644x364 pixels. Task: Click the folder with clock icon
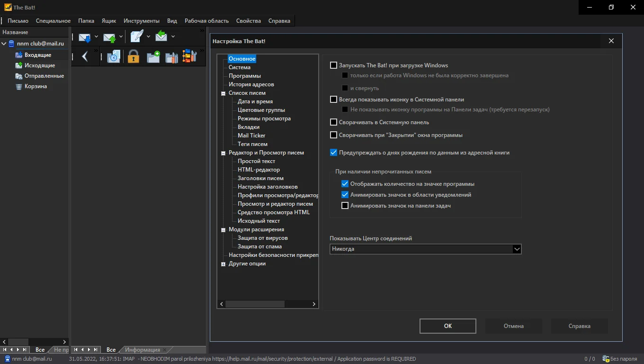pos(114,57)
